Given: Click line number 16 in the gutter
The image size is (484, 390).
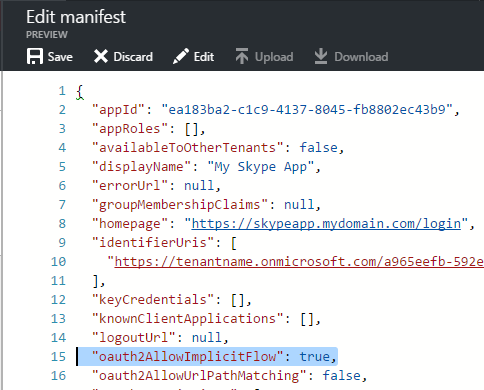Looking at the screenshot, I should [58, 376].
